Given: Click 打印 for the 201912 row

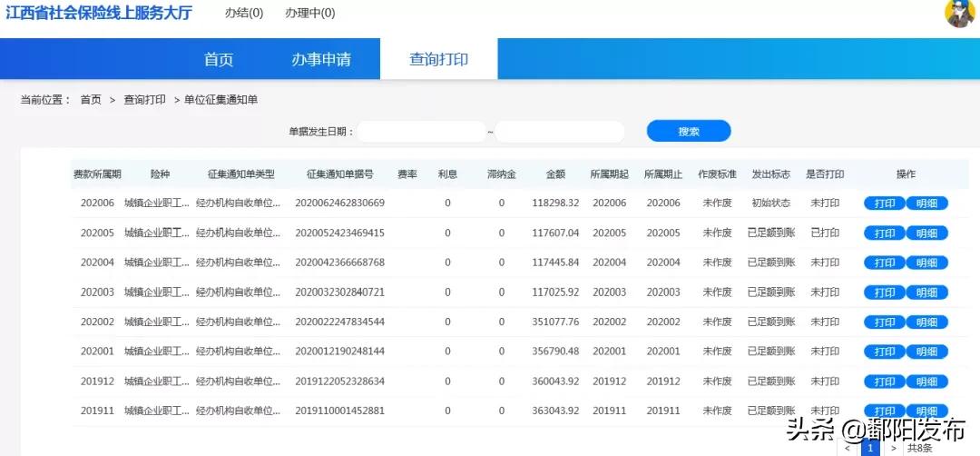Looking at the screenshot, I should pos(885,382).
